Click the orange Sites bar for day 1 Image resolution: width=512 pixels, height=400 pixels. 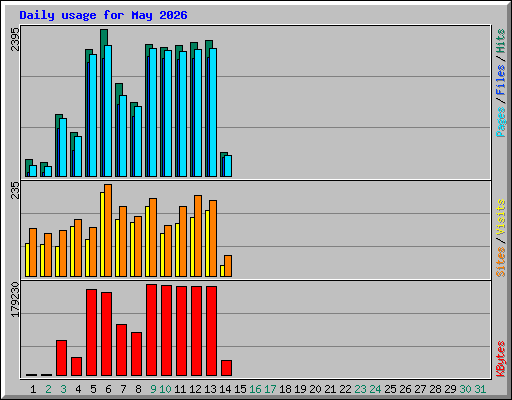click(x=33, y=252)
